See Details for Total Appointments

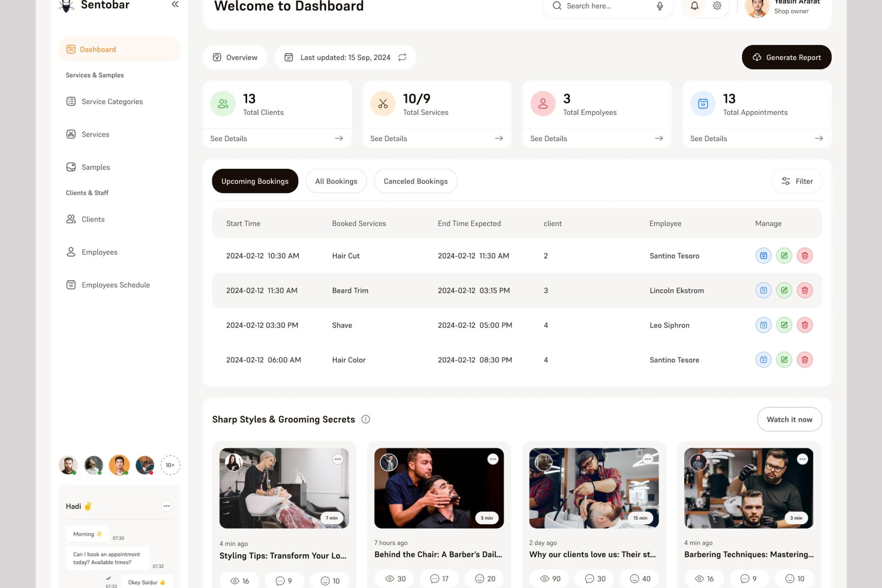tap(757, 139)
